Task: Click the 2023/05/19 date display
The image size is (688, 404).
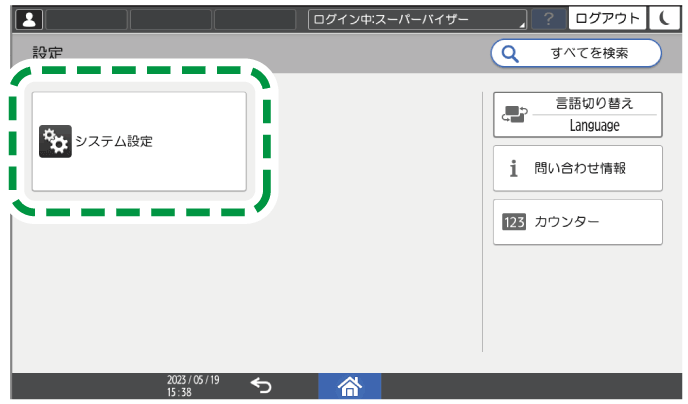Action: click(x=193, y=380)
